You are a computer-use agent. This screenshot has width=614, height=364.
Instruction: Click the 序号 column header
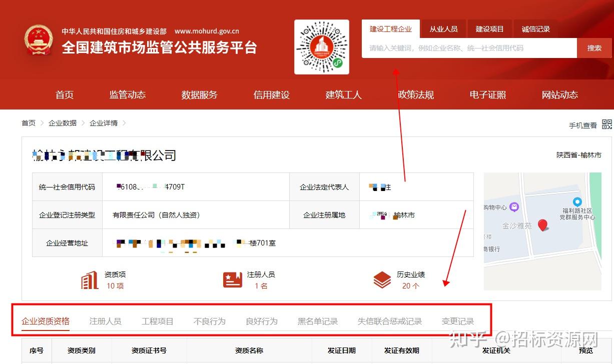tap(37, 350)
